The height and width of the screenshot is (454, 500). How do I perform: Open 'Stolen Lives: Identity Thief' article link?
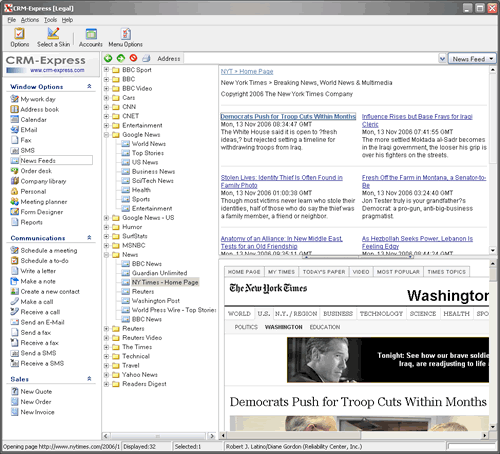click(x=282, y=182)
